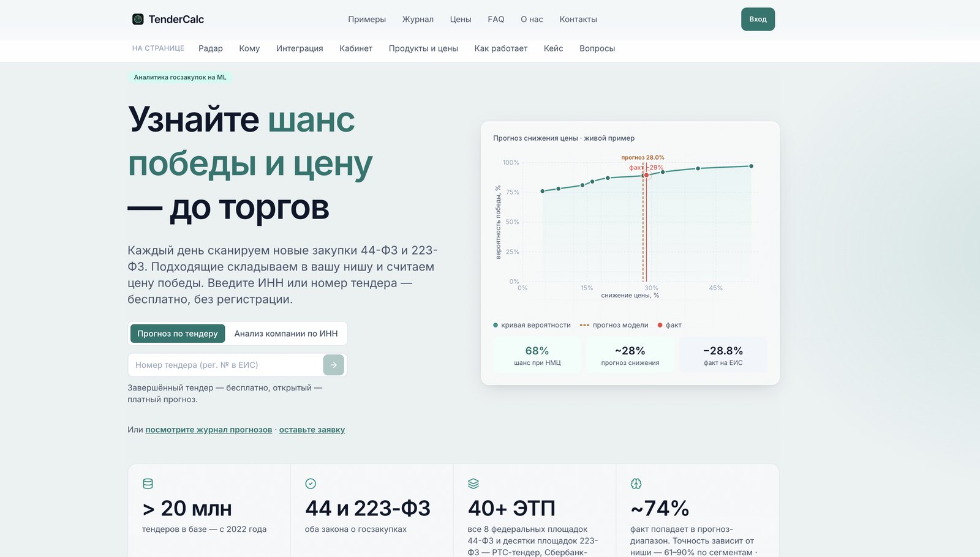The width and height of the screenshot is (980, 557).
Task: Open the FAQ section
Action: [496, 19]
